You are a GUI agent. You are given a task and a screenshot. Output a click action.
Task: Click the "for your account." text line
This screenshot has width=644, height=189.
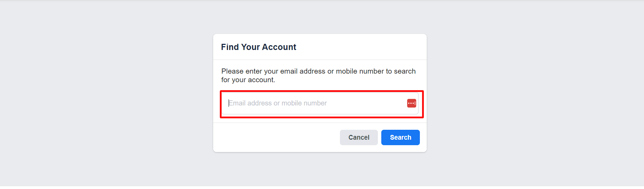(248, 80)
